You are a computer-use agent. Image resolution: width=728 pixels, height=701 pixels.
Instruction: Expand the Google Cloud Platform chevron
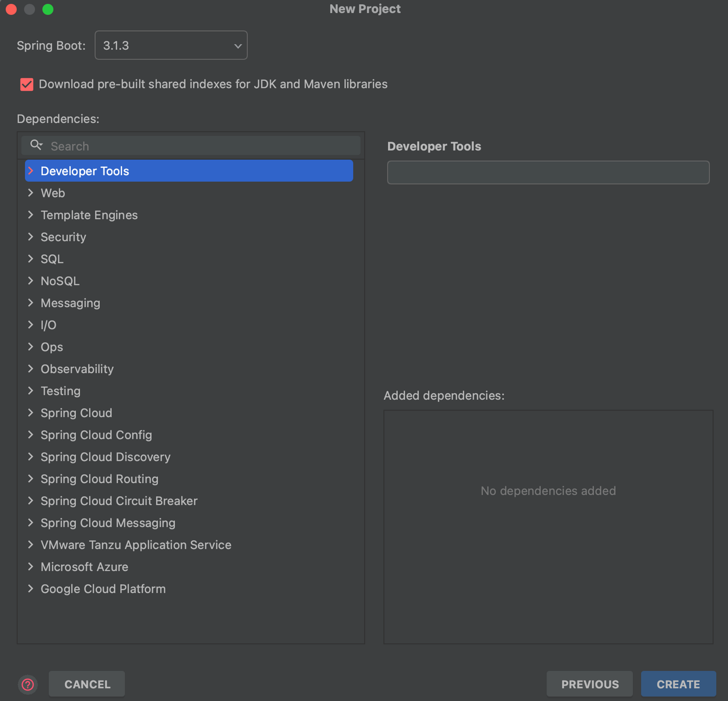pyautogui.click(x=31, y=589)
